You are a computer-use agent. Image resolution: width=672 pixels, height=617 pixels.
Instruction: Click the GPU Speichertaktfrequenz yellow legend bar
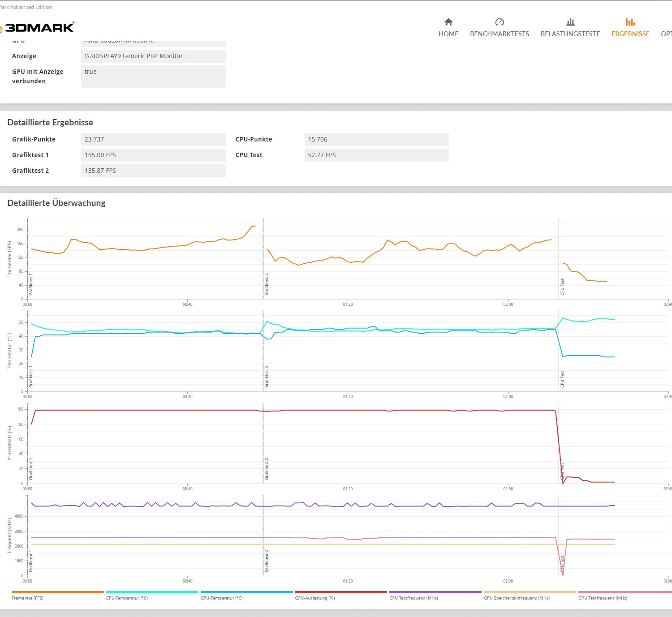pyautogui.click(x=530, y=592)
